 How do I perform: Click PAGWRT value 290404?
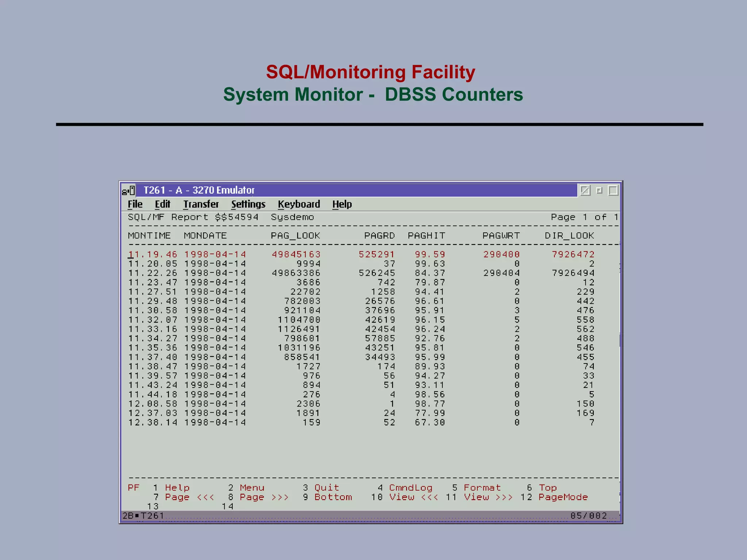coord(502,273)
